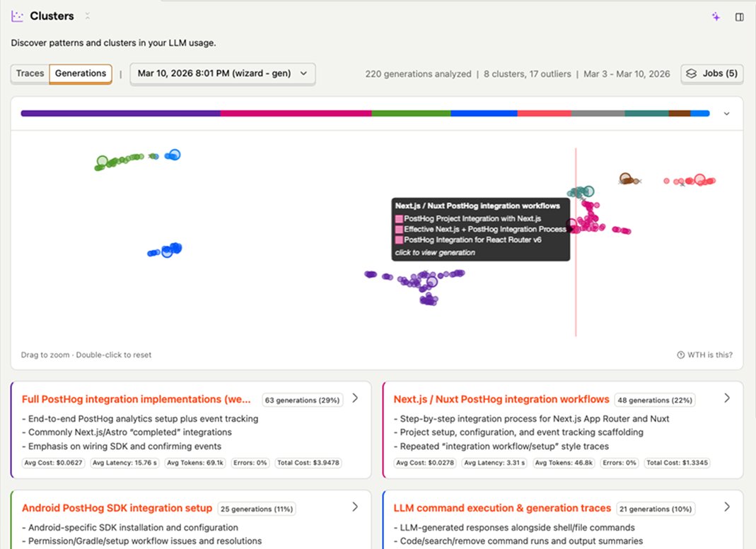Open the sparkle AI assistant icon
This screenshot has height=549, width=756.
pyautogui.click(x=716, y=17)
